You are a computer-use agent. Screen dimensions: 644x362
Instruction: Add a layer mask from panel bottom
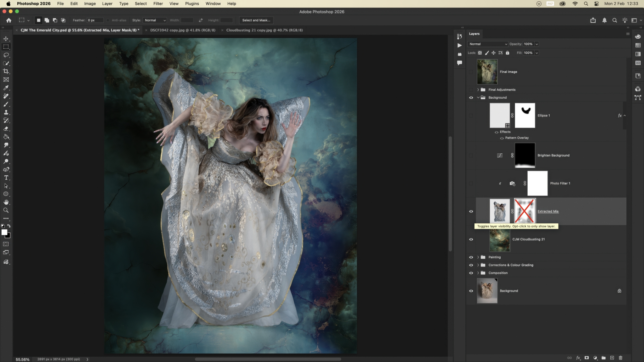[586, 358]
